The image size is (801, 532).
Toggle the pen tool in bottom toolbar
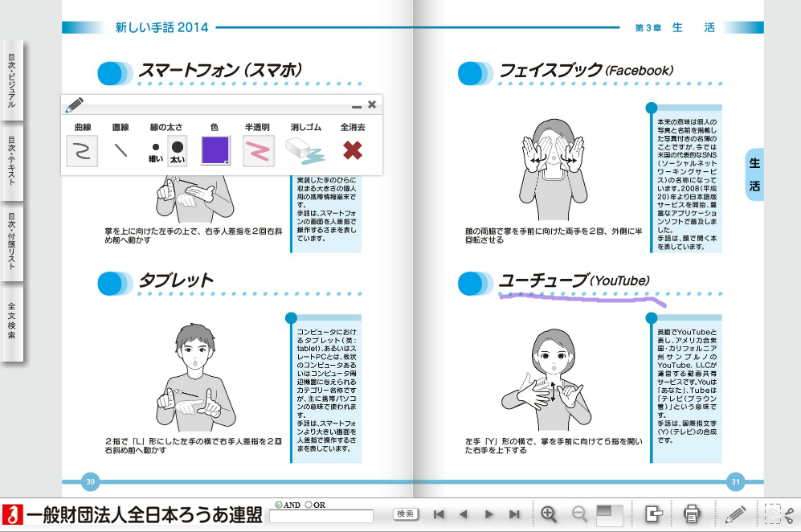click(x=736, y=514)
